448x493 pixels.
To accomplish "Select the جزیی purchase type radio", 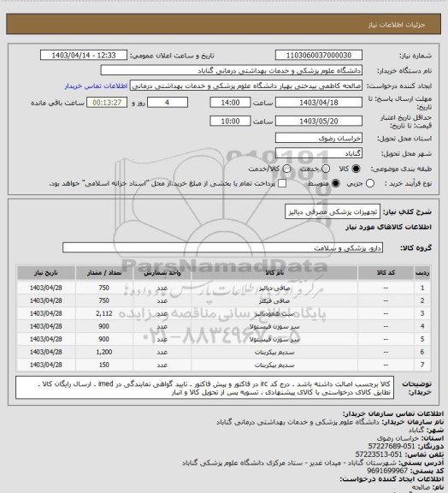I will coord(370,183).
